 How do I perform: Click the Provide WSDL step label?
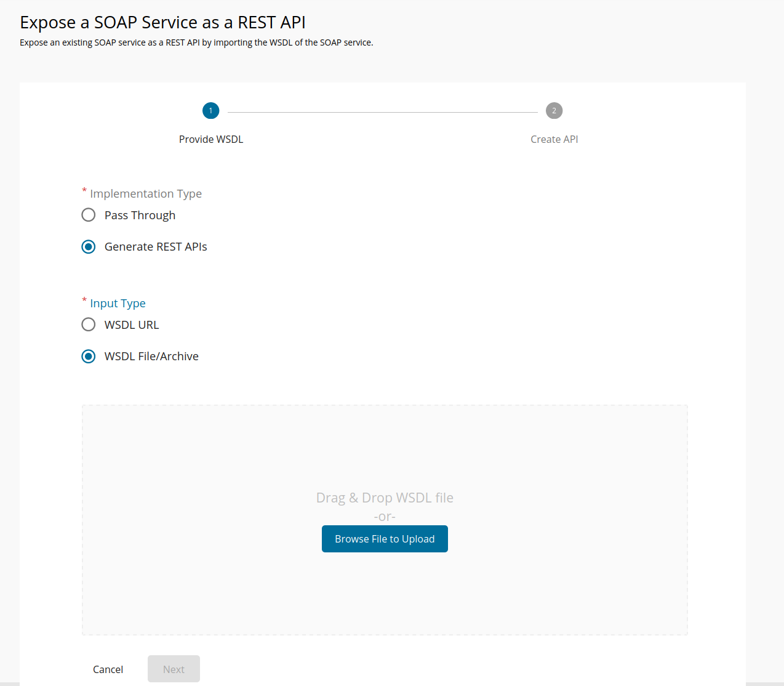coord(210,139)
